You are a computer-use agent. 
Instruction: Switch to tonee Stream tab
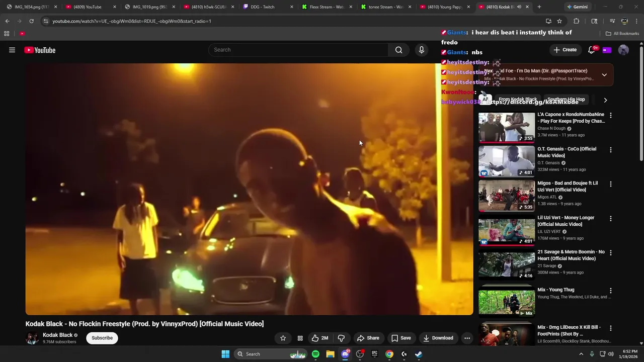(x=385, y=7)
